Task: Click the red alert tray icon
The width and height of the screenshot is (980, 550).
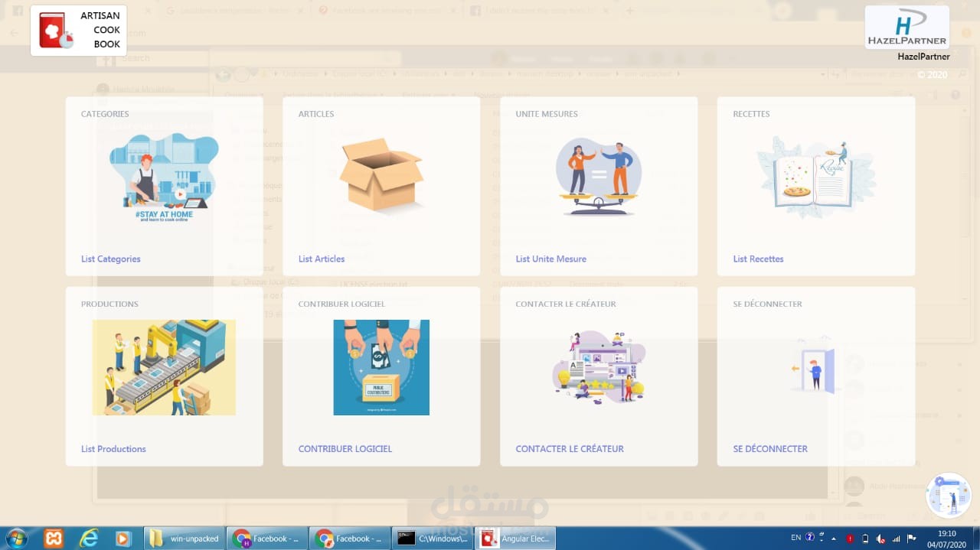Action: [850, 539]
